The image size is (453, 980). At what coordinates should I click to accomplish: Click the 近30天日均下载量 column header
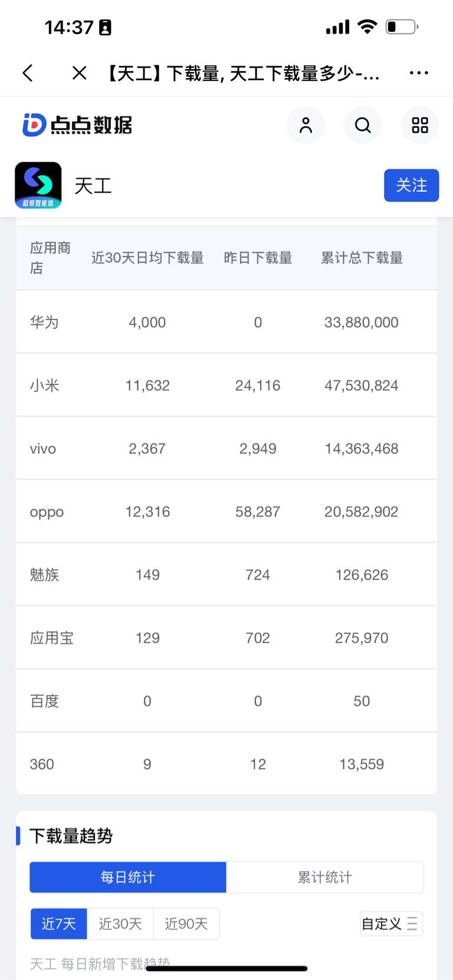[x=147, y=258]
